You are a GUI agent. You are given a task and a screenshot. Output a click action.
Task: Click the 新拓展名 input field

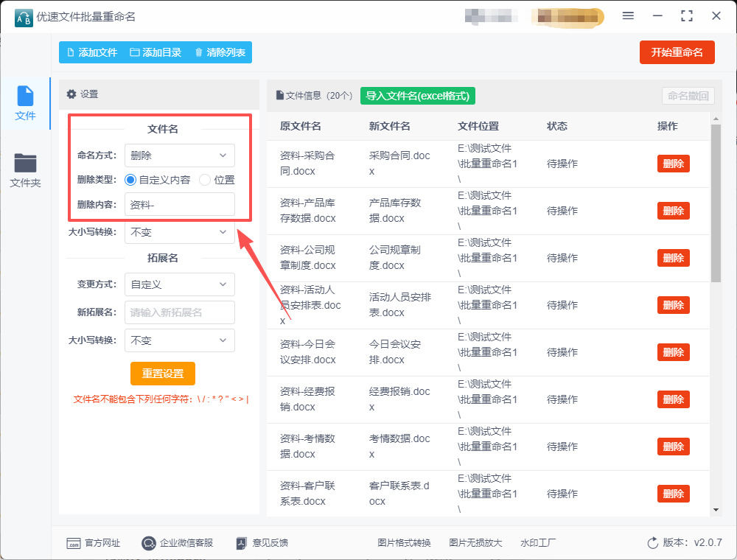[x=179, y=312]
